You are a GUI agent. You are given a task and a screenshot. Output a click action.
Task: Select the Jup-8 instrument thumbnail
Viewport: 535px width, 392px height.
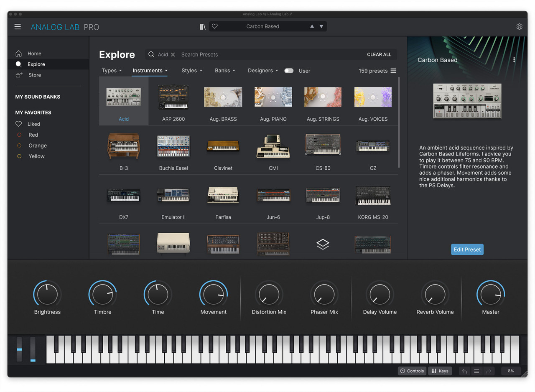pyautogui.click(x=323, y=195)
